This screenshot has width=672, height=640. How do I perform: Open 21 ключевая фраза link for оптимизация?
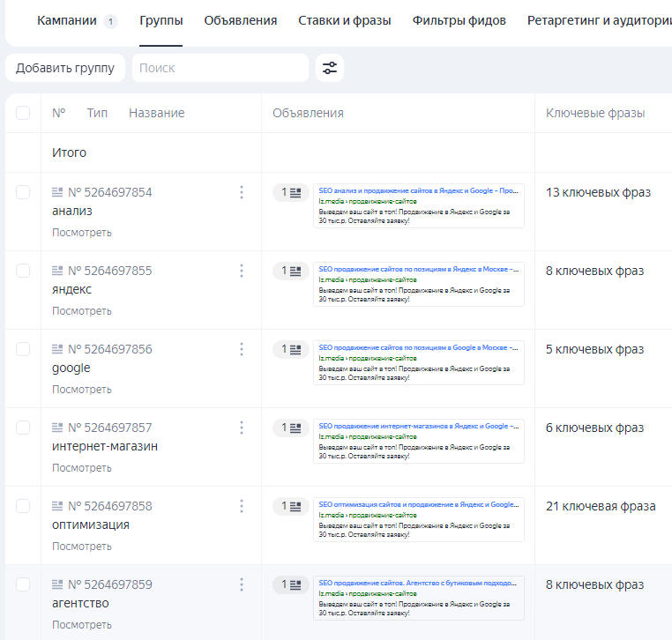600,506
